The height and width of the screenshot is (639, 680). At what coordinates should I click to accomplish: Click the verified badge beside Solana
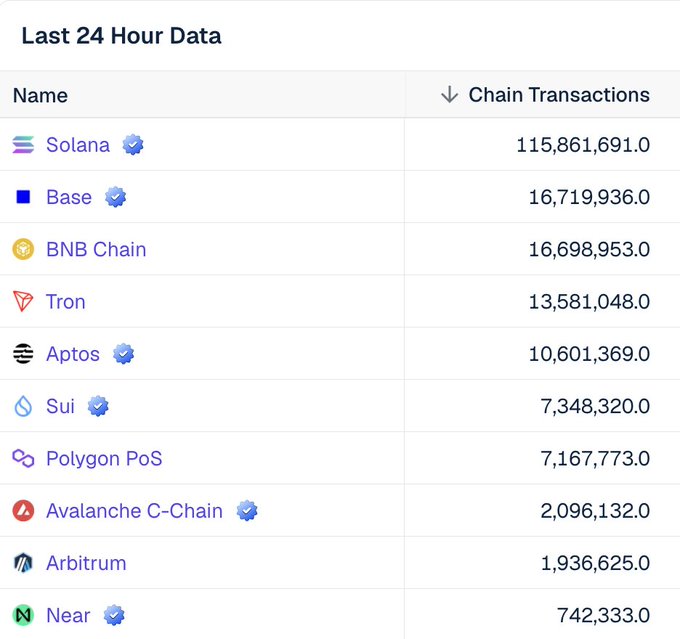pyautogui.click(x=133, y=145)
